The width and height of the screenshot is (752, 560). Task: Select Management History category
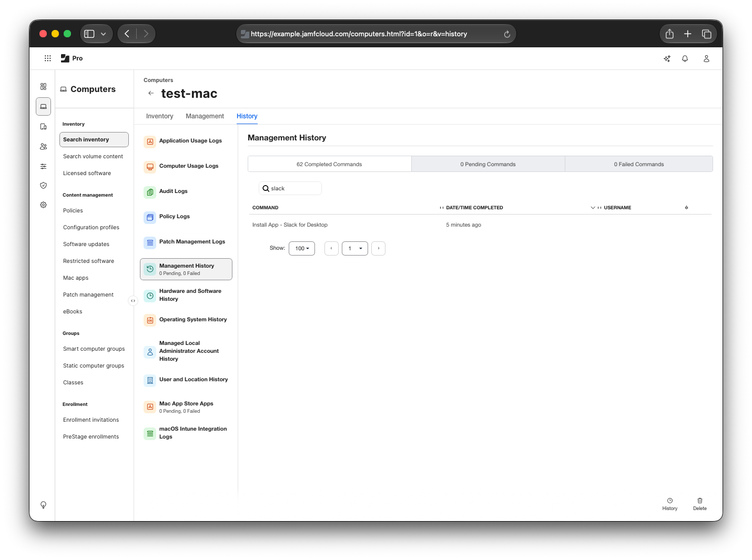(x=186, y=269)
